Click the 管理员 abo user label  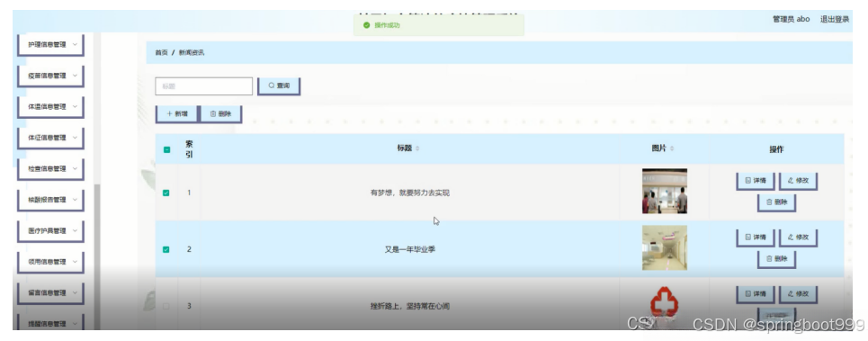pos(791,20)
